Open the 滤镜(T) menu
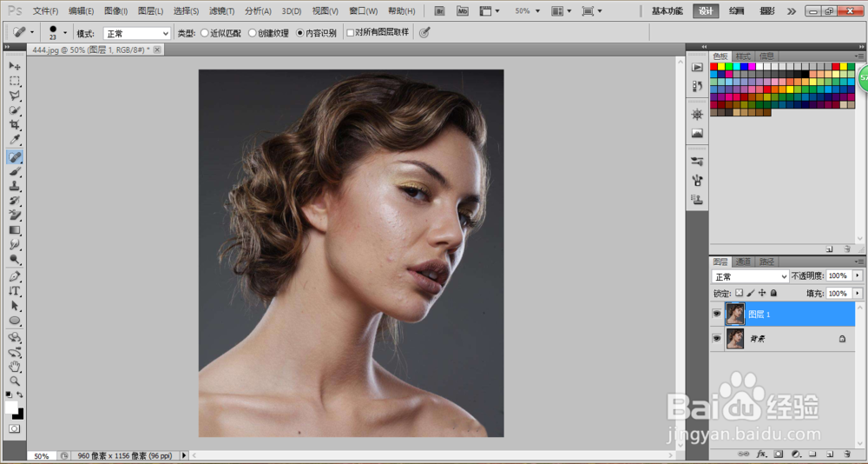Screen dimensions: 868x464 (221, 11)
